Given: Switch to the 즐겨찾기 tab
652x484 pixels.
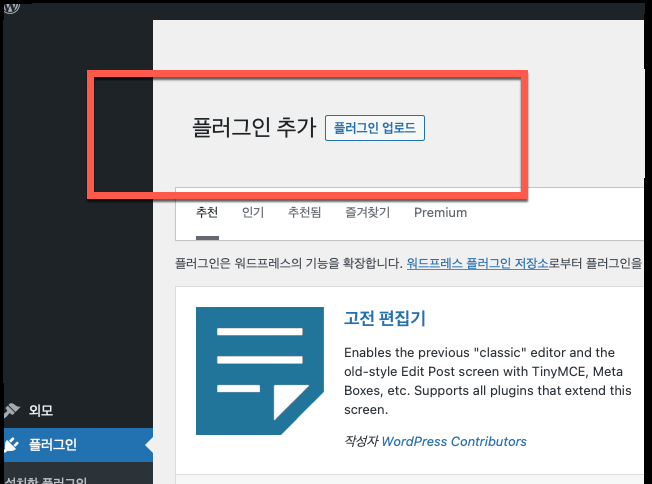Looking at the screenshot, I should point(367,212).
